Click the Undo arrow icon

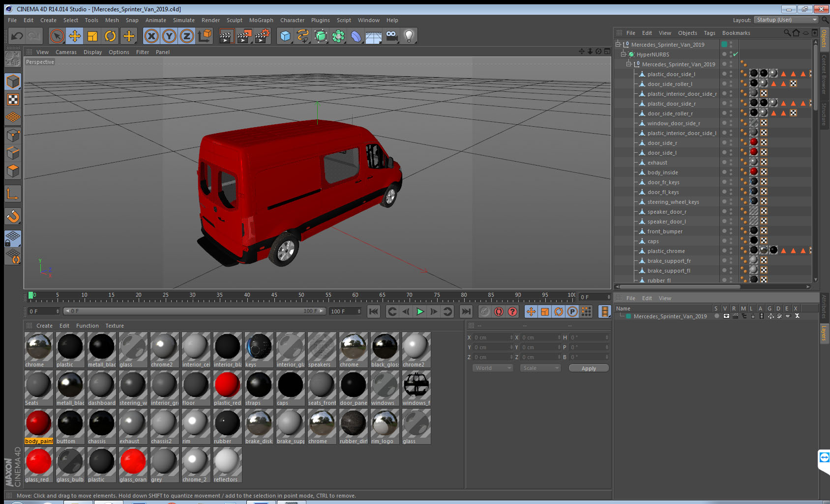pos(17,36)
